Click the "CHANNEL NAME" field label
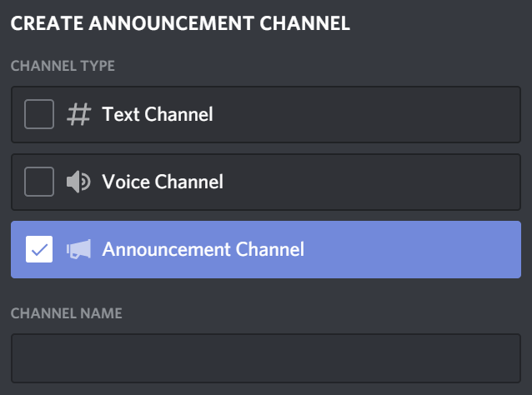 66,313
